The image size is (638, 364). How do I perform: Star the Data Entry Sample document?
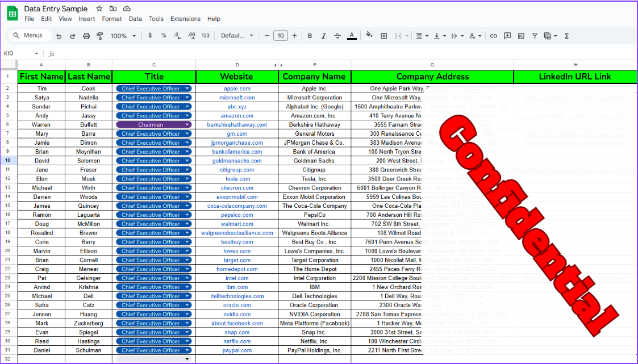coord(99,9)
